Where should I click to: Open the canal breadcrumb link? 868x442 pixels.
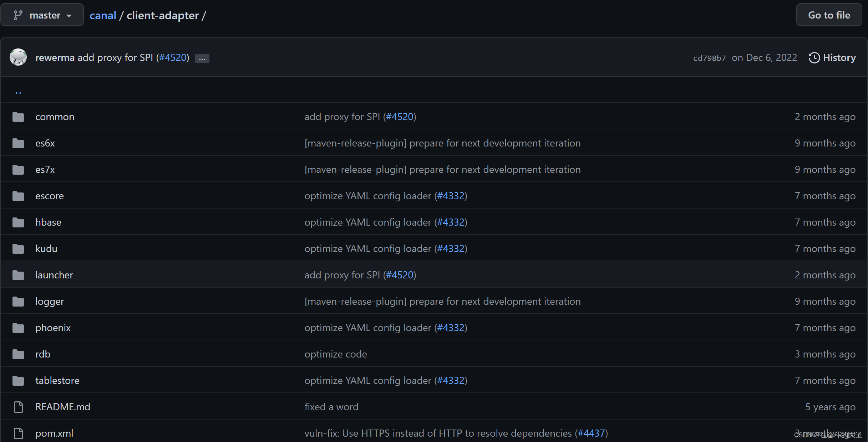point(103,15)
